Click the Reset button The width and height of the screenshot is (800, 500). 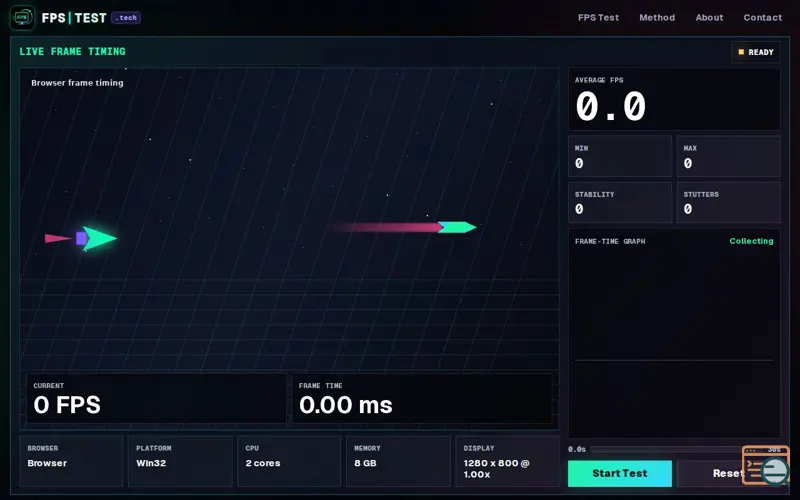click(728, 473)
